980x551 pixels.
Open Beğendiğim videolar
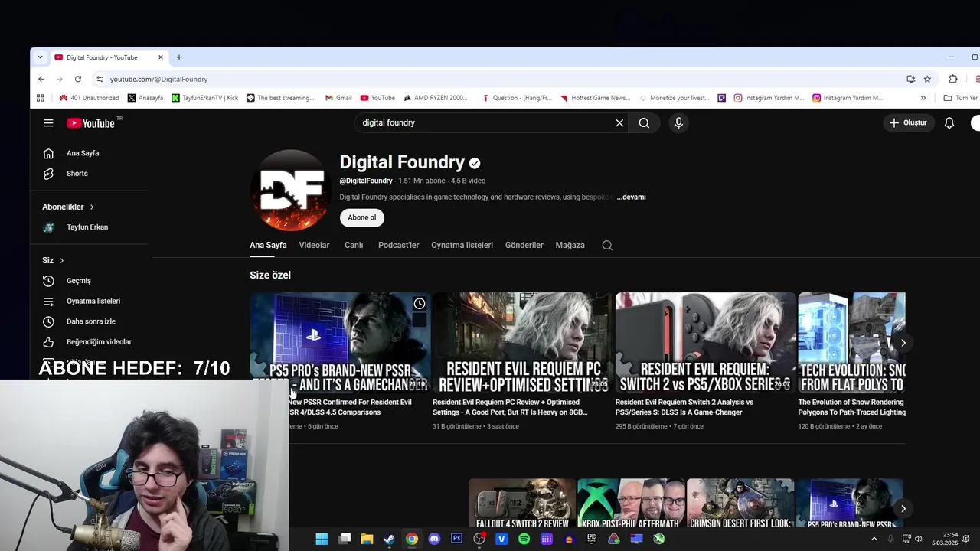tap(99, 342)
